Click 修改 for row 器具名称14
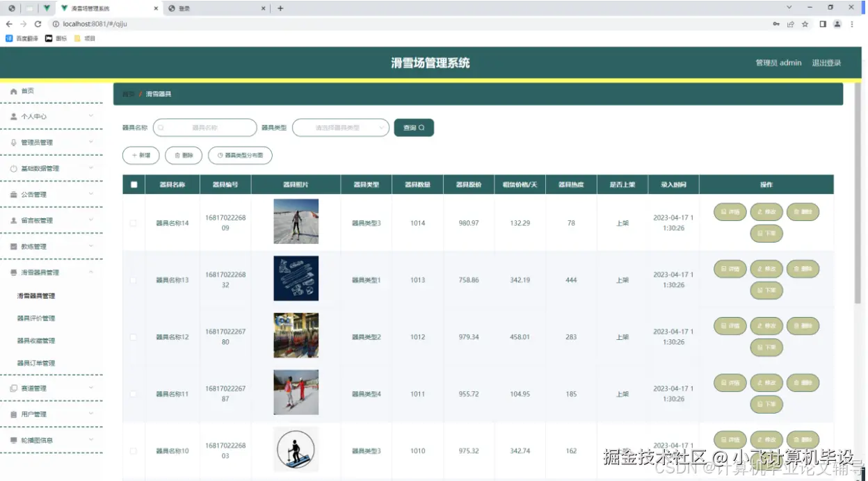868x481 pixels. [766, 211]
